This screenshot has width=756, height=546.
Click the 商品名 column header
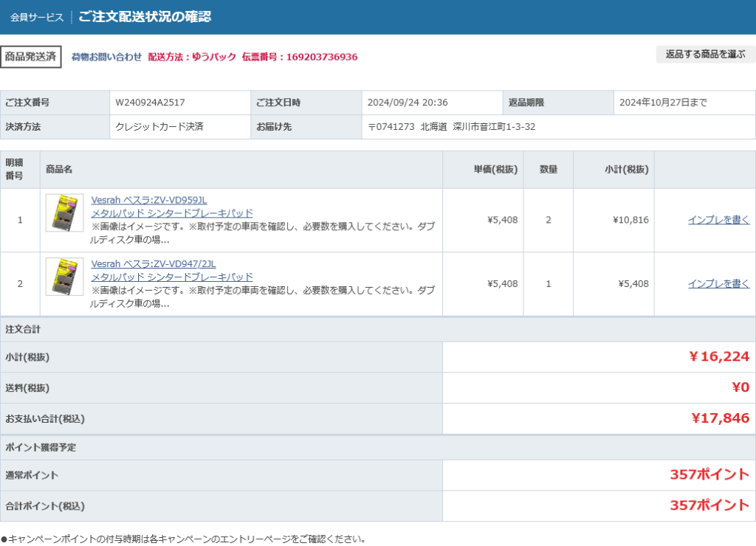click(59, 170)
